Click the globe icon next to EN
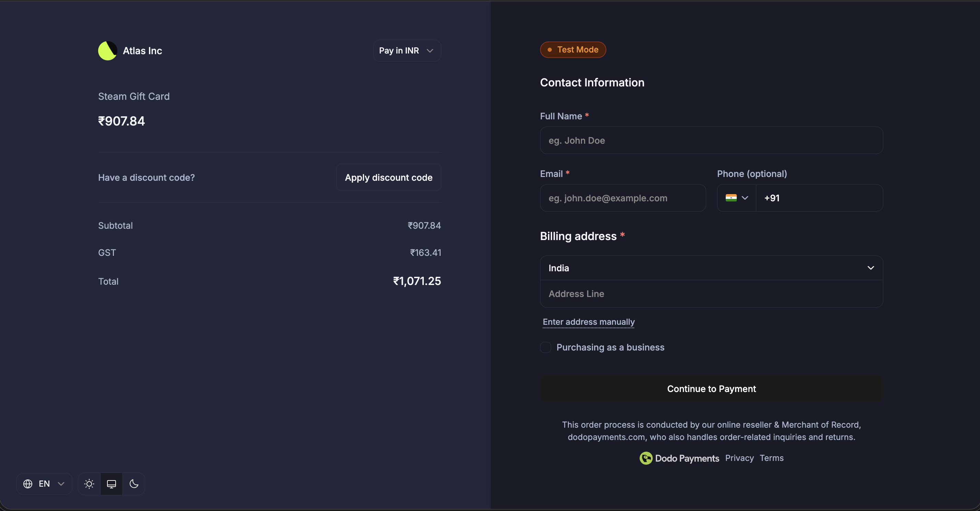The width and height of the screenshot is (980, 511). click(27, 484)
